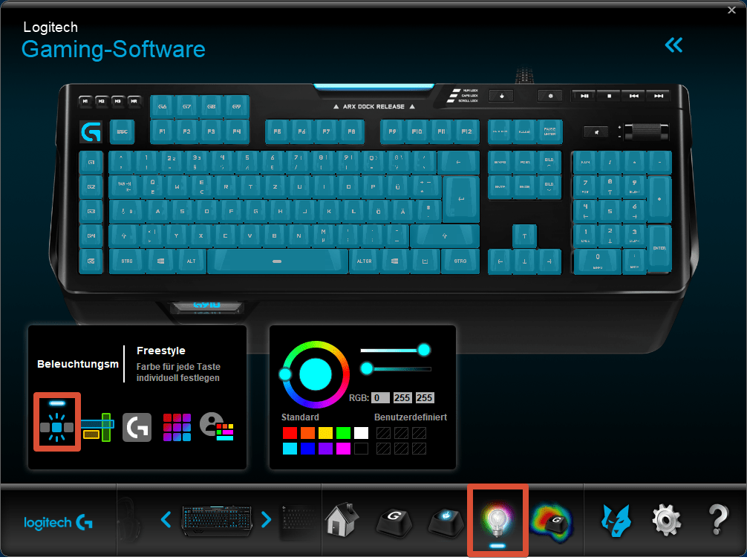Open the settings gear
The image size is (747, 560).
pyautogui.click(x=666, y=521)
